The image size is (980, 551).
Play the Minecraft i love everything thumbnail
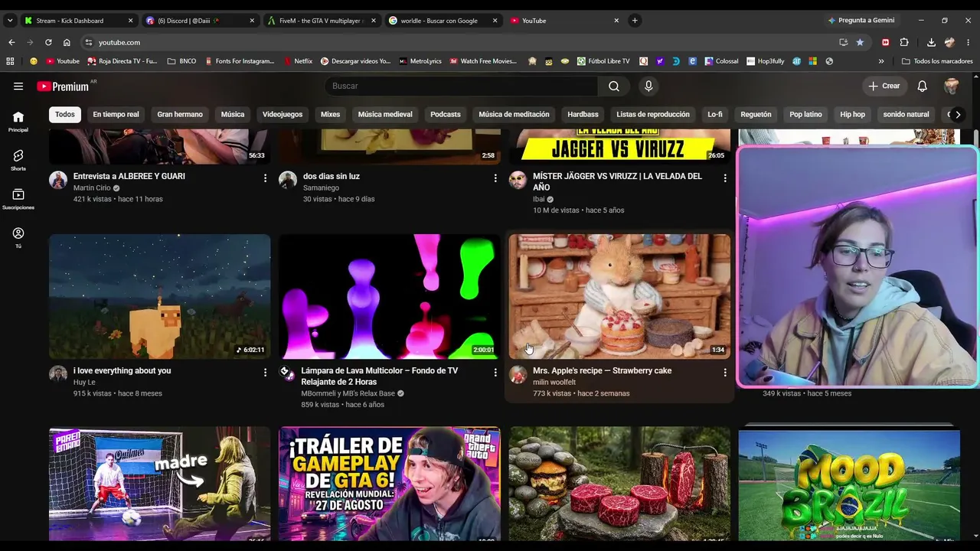pyautogui.click(x=160, y=297)
